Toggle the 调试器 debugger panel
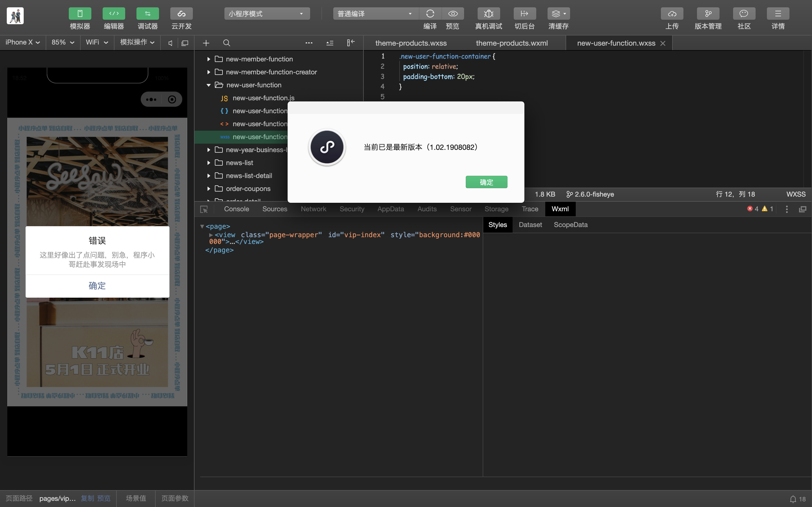Image resolution: width=812 pixels, height=507 pixels. point(147,14)
